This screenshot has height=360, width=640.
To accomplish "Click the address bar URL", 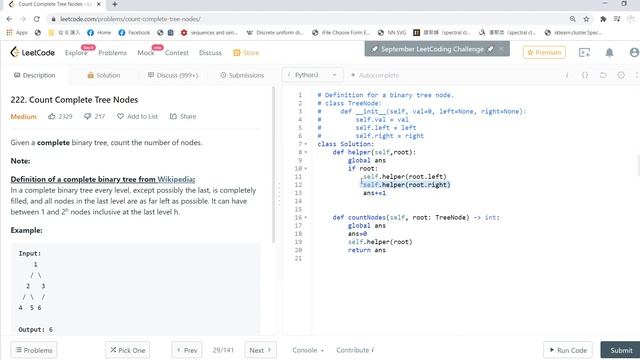I will [130, 19].
